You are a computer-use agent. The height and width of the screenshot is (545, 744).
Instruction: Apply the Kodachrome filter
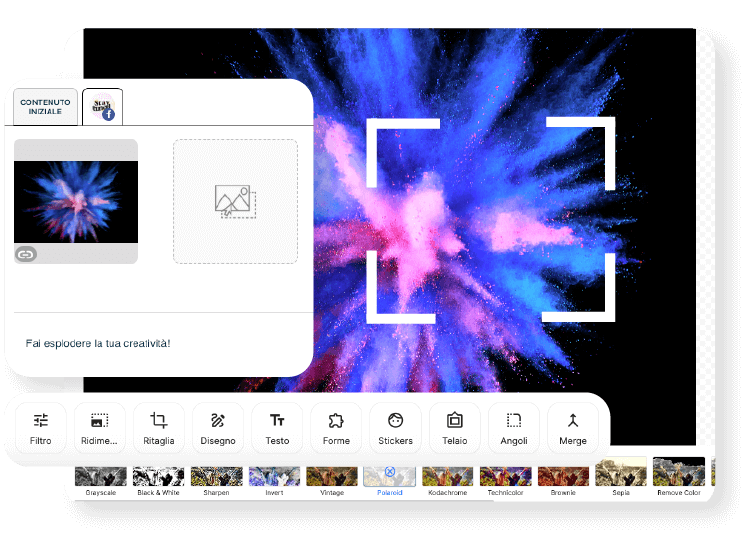point(447,481)
